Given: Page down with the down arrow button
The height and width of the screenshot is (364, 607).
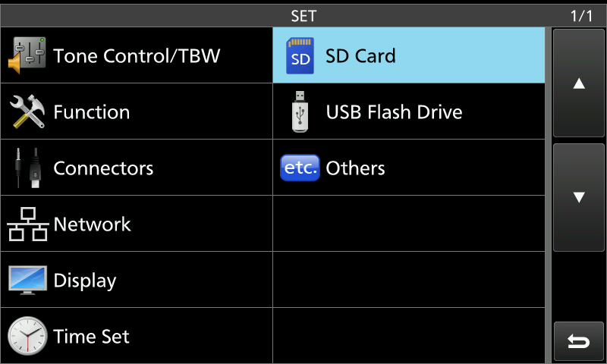Looking at the screenshot, I should pos(579,197).
